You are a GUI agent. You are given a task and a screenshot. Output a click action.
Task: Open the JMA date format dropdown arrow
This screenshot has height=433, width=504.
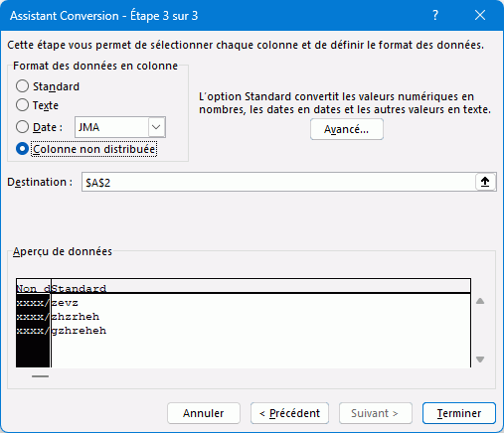pos(156,127)
